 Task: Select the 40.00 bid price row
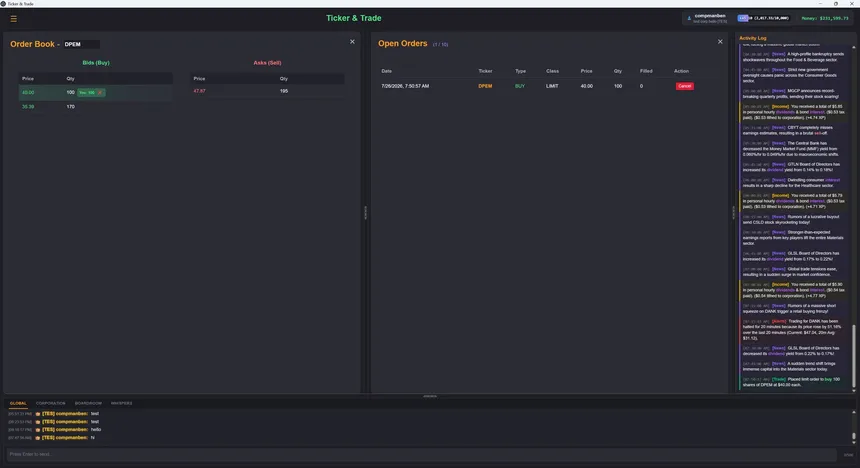[x=95, y=93]
